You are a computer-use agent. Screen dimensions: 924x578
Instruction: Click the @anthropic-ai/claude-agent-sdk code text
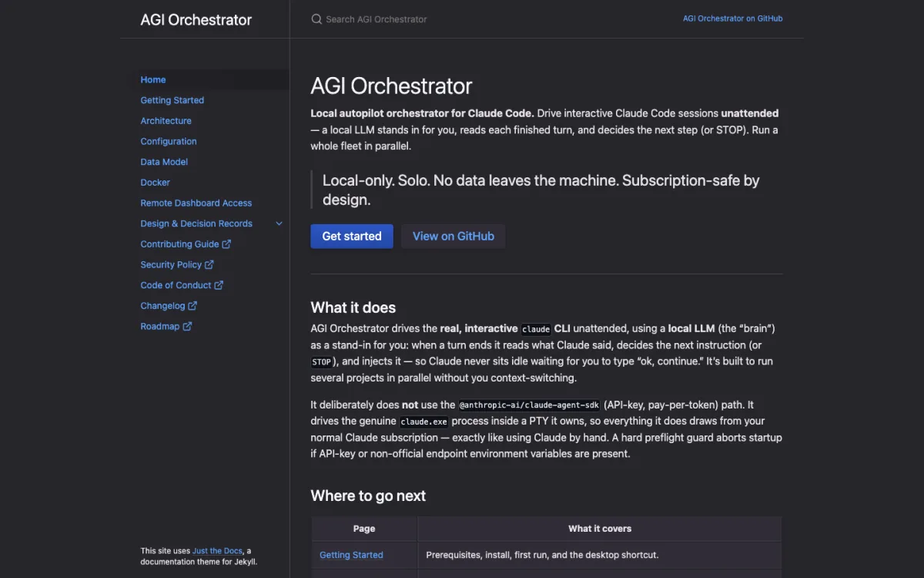point(529,405)
